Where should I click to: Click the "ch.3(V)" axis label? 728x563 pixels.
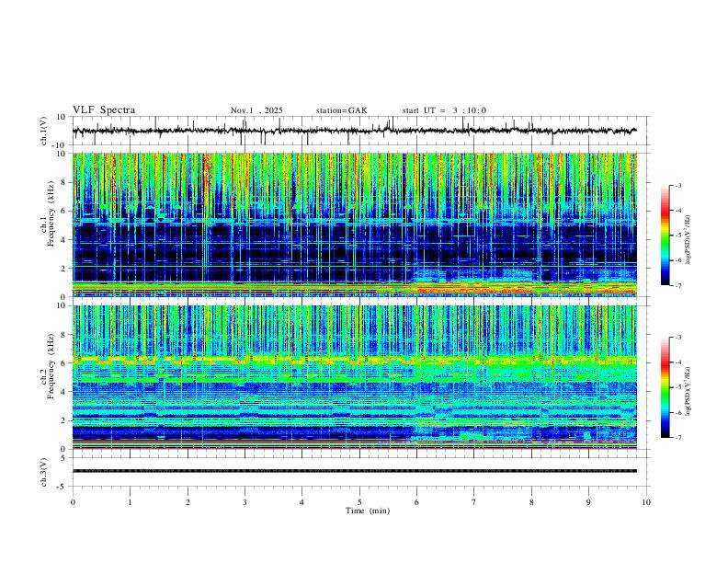[44, 472]
